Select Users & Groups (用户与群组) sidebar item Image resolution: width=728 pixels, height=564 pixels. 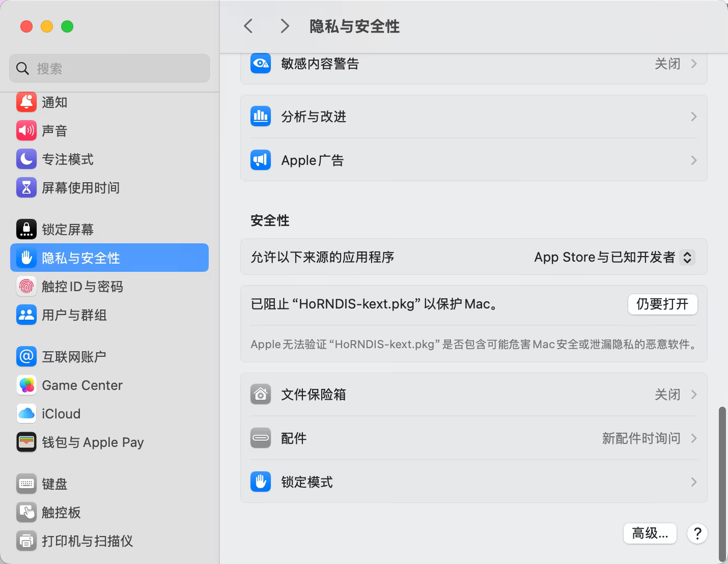pyautogui.click(x=74, y=315)
